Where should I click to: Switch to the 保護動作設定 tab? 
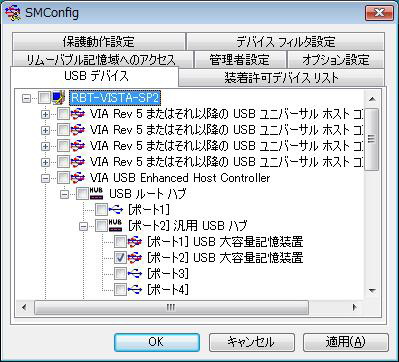click(99, 42)
